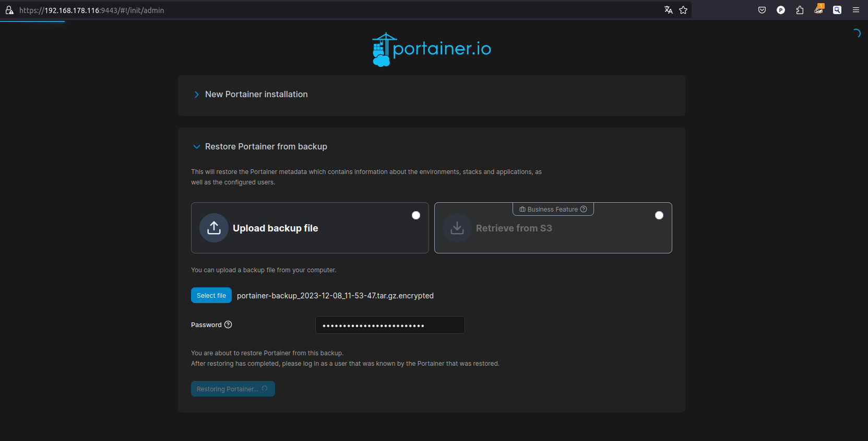Image resolution: width=868 pixels, height=441 pixels.
Task: Choose the Upload backup file option card
Action: (310, 228)
